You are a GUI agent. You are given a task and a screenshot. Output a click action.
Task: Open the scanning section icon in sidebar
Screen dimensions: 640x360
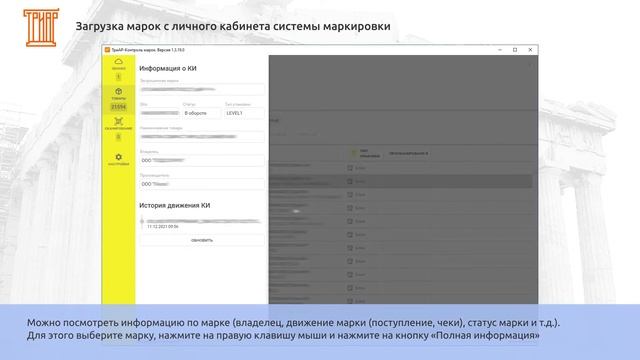click(x=118, y=124)
